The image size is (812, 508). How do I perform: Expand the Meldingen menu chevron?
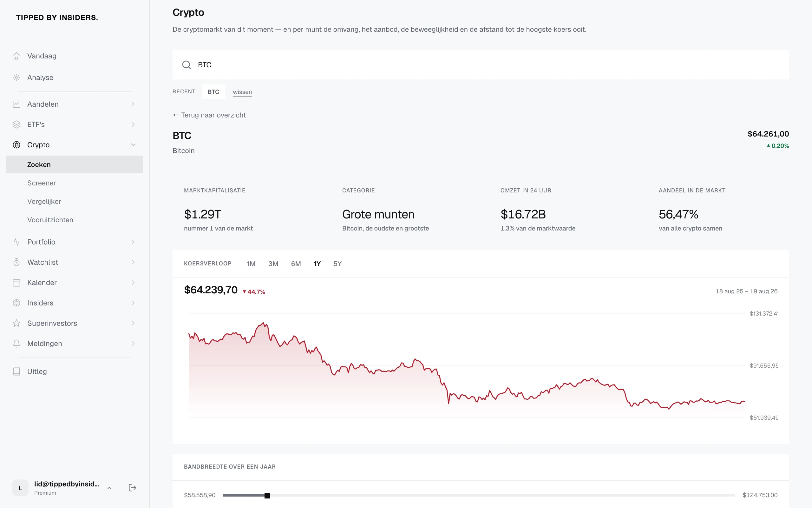[133, 344]
